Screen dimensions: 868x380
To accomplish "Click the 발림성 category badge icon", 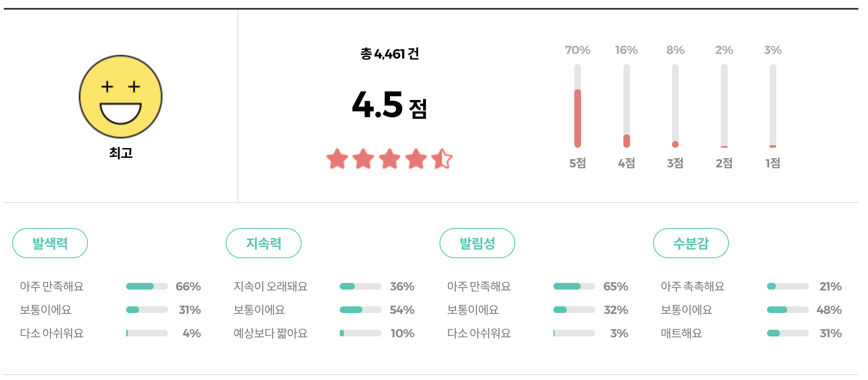I will [478, 243].
